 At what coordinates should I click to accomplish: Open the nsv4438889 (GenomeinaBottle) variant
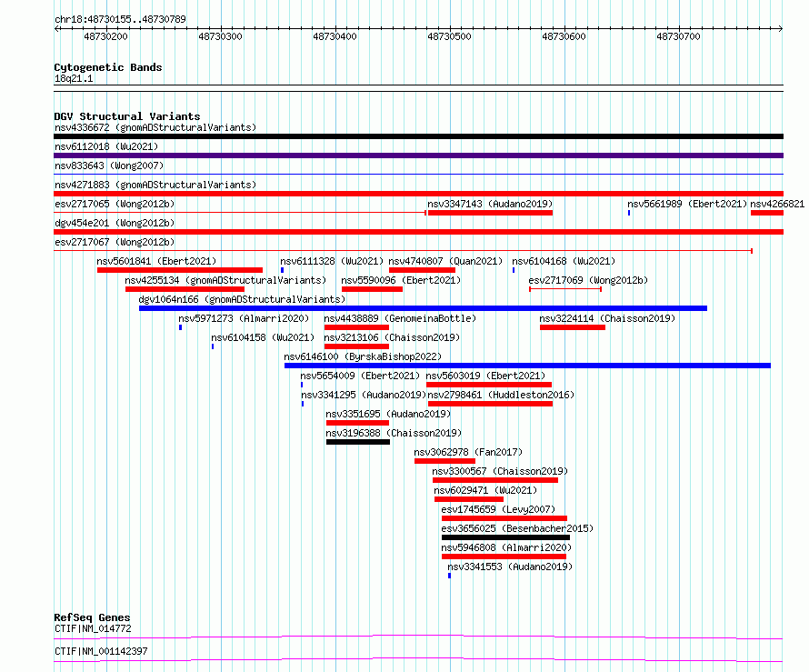(x=400, y=318)
